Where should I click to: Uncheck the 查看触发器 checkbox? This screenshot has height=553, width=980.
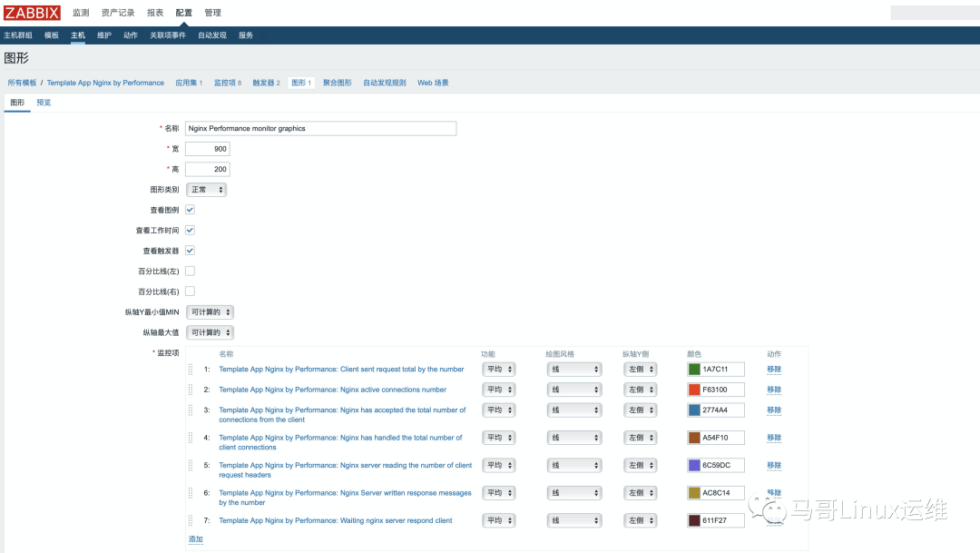[x=190, y=251]
